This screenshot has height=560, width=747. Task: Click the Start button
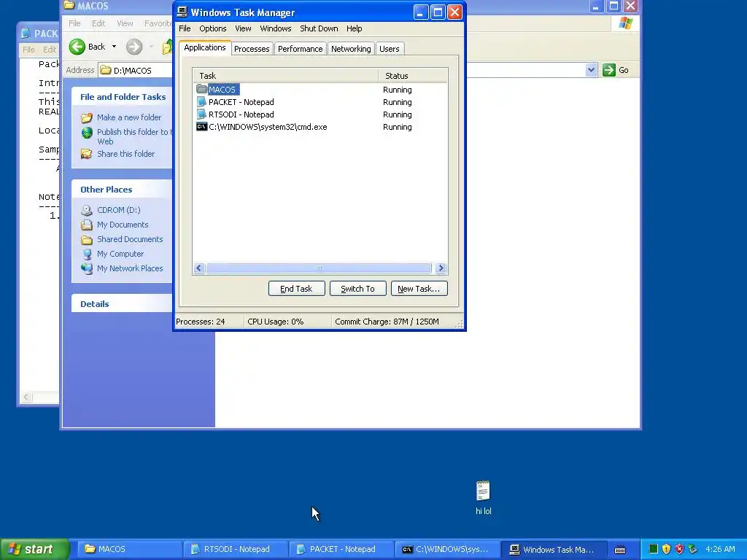(x=34, y=549)
